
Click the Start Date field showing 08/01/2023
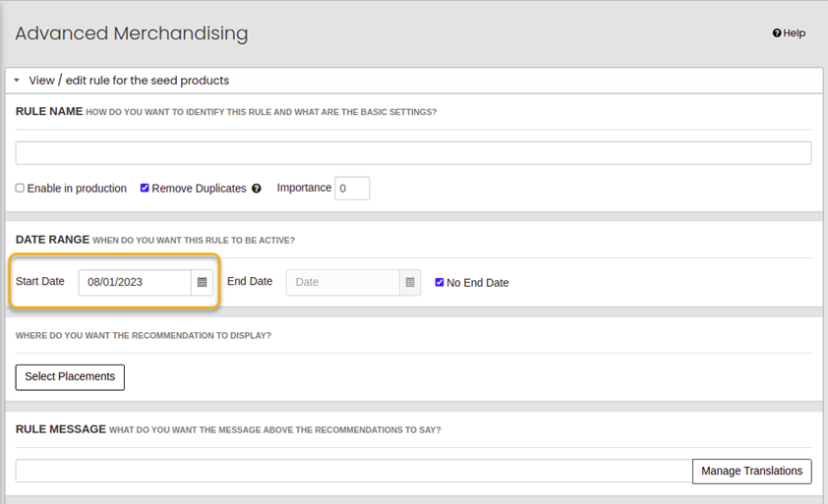(x=135, y=282)
